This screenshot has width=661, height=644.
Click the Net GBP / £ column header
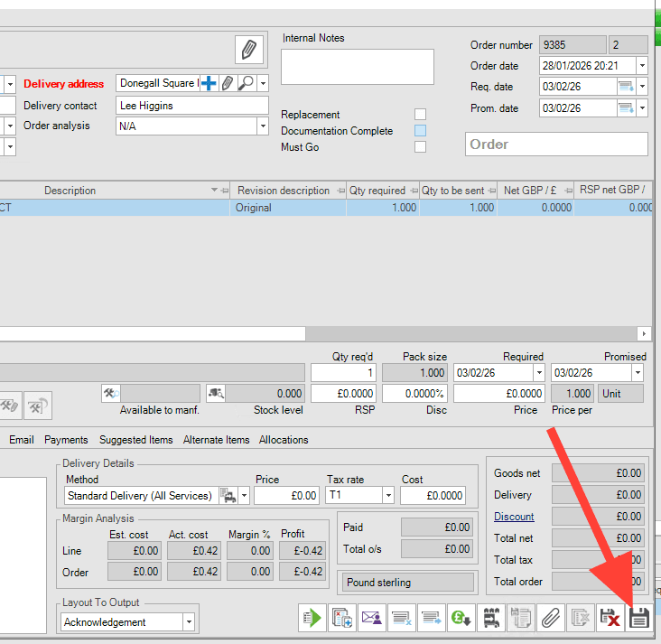point(535,191)
